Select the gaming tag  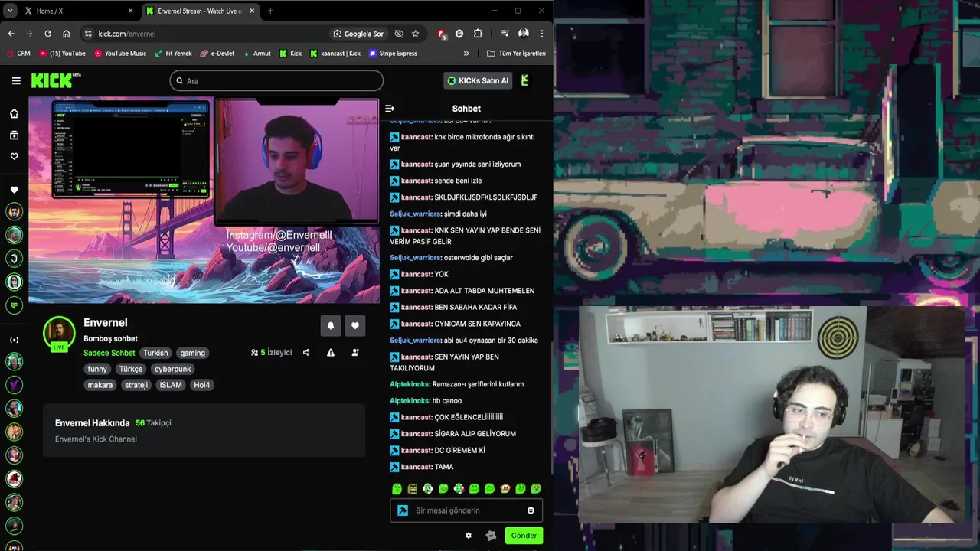192,353
